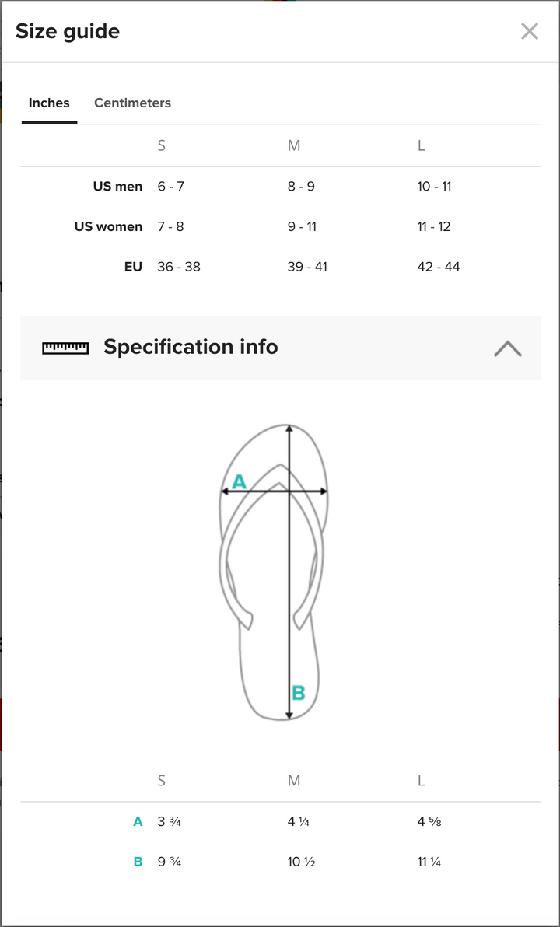The width and height of the screenshot is (560, 927).
Task: Click the ruler icon beside Specification info
Action: tap(65, 348)
